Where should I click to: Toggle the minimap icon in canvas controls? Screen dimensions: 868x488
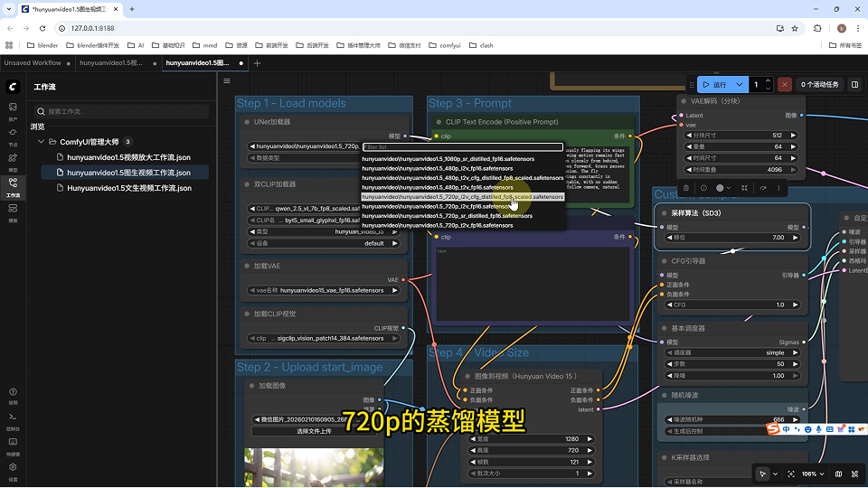point(839,474)
